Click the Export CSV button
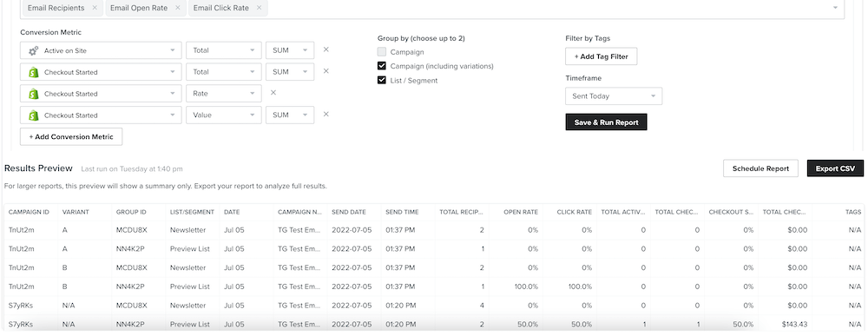This screenshot has width=868, height=336. pyautogui.click(x=835, y=168)
